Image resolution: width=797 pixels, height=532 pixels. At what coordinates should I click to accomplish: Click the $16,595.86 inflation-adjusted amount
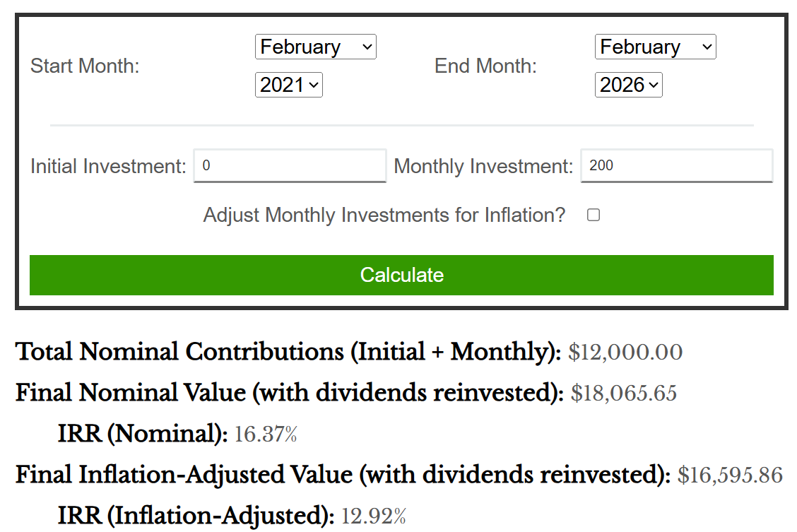[x=730, y=475]
